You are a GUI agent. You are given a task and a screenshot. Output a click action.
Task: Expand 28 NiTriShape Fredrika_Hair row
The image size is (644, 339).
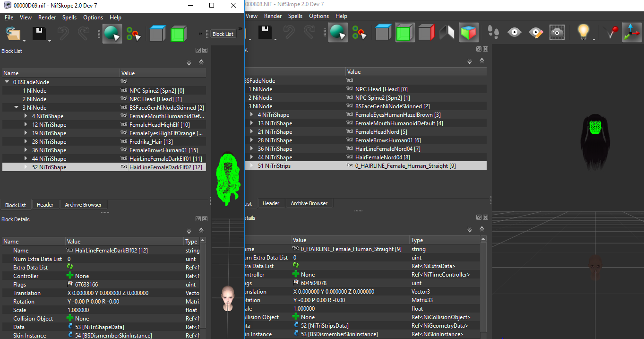(x=26, y=141)
